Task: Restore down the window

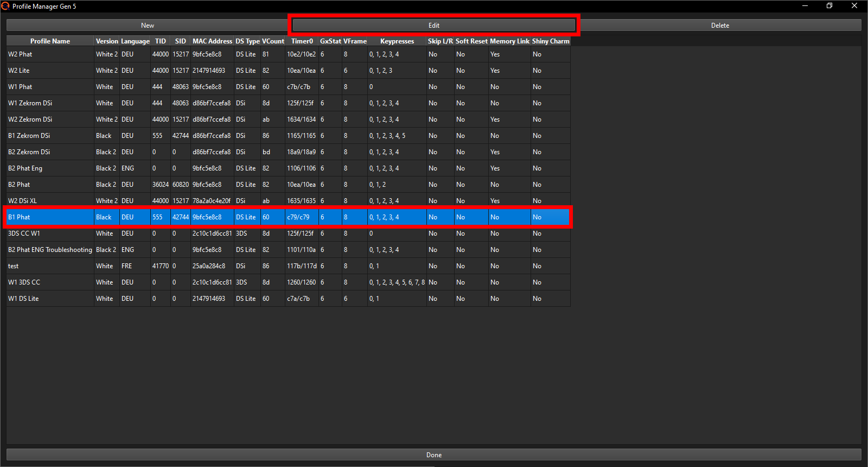Action: point(829,6)
